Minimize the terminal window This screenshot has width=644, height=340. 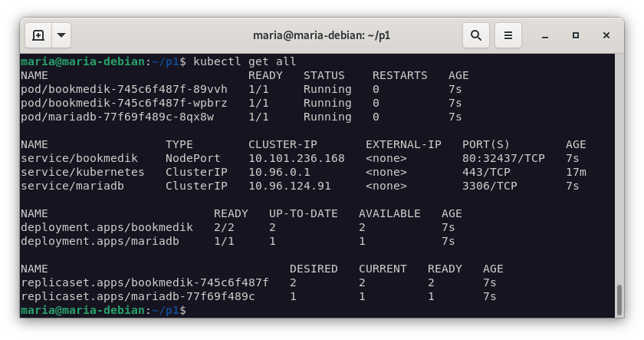coord(545,35)
